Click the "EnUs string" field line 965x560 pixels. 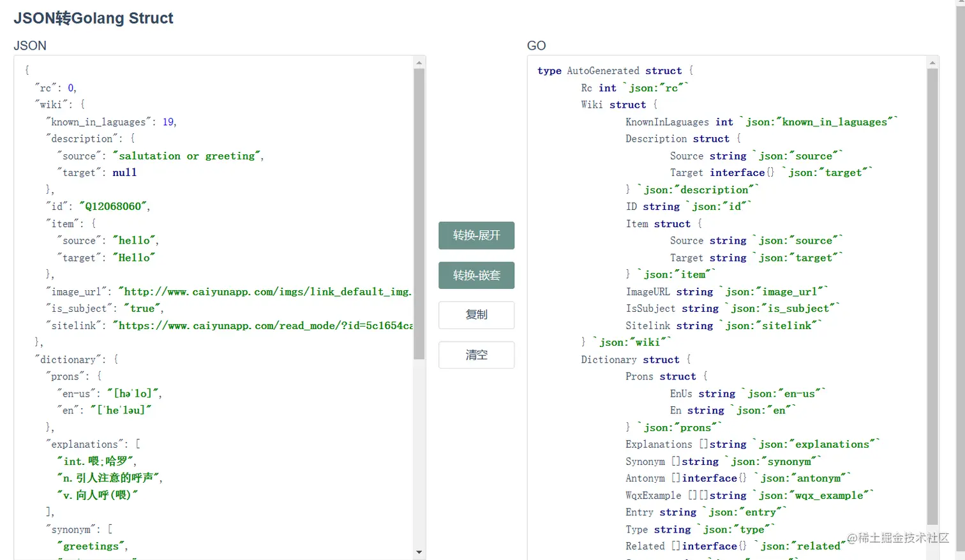point(748,394)
